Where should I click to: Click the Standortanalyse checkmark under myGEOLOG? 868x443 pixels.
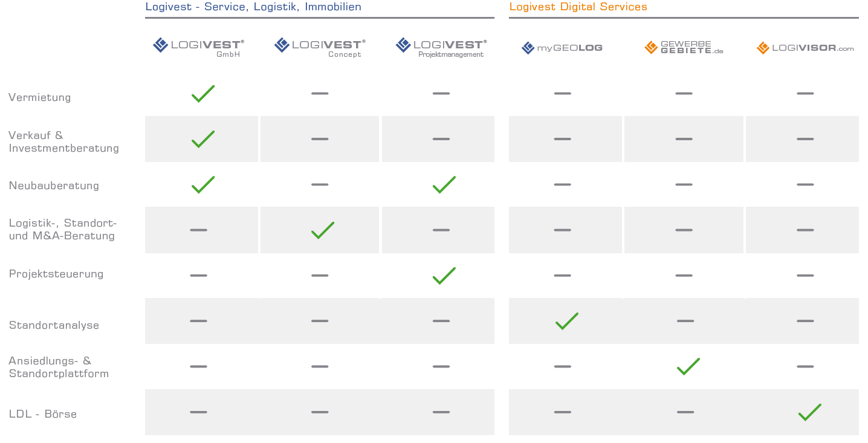[567, 321]
